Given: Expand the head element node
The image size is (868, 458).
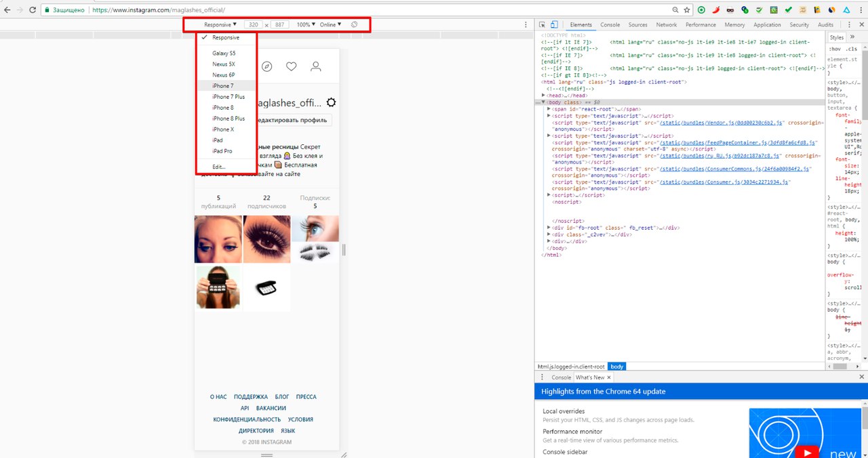Looking at the screenshot, I should [x=544, y=96].
